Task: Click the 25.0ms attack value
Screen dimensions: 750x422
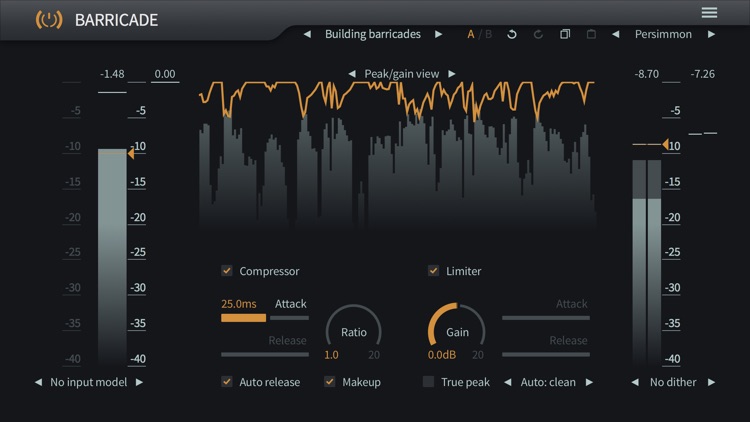Action: coord(239,304)
